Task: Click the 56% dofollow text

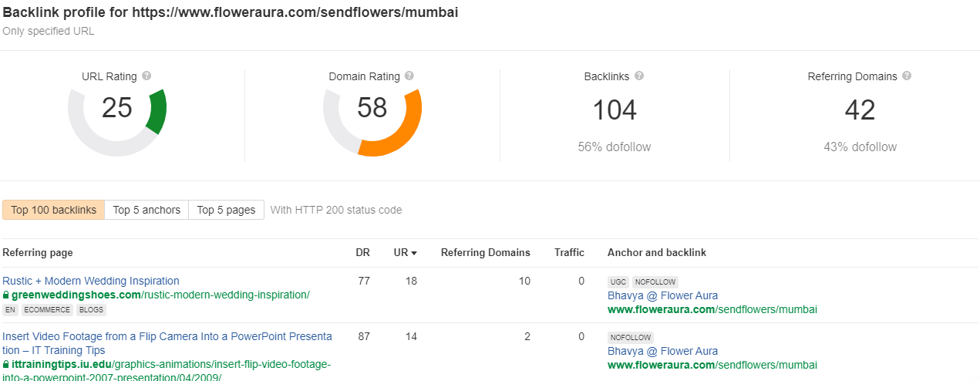Action: tap(615, 147)
